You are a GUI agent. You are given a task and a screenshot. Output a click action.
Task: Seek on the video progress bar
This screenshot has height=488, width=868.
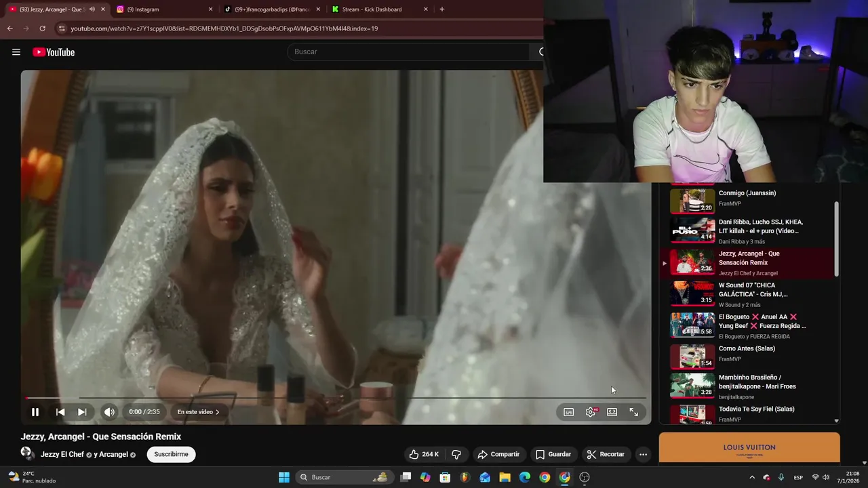(x=336, y=398)
